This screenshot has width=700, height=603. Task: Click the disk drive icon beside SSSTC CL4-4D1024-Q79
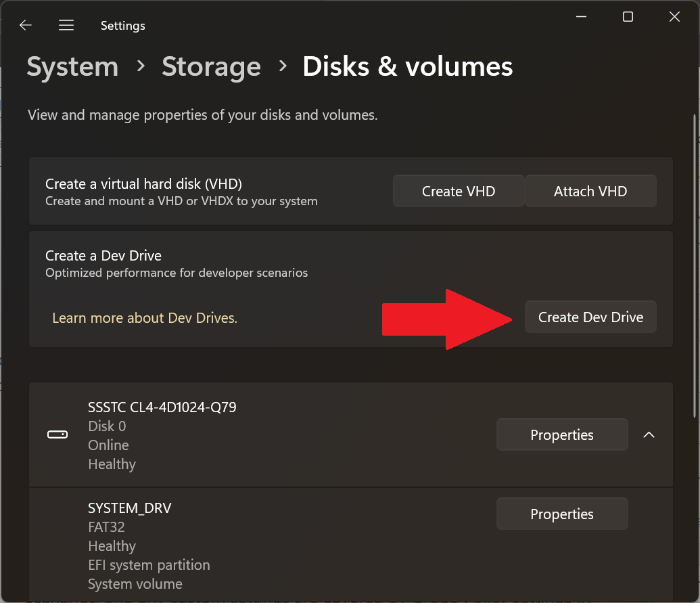57,434
